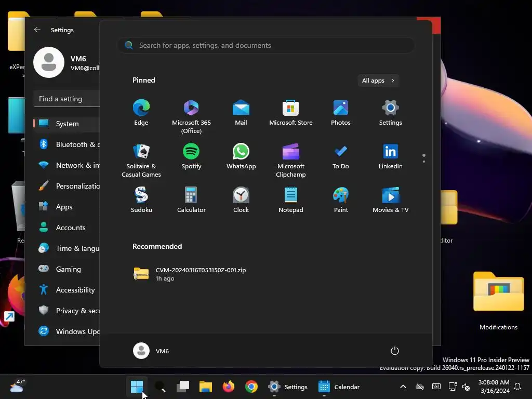Open the VM6 user account menu
Viewport: 532px width, 399px height.
coord(151,351)
